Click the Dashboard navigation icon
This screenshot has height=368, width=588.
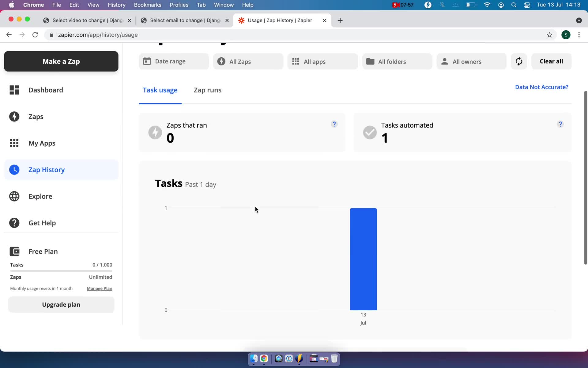[14, 90]
